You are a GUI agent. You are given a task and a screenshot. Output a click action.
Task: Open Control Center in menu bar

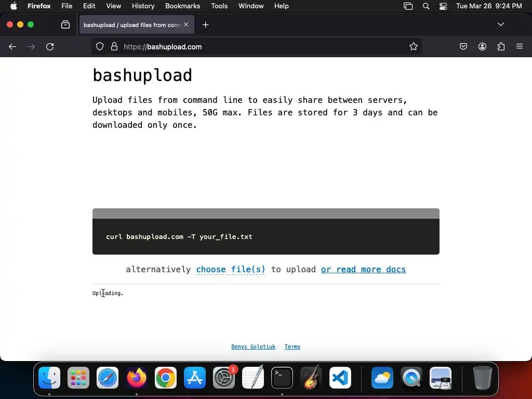click(x=443, y=6)
